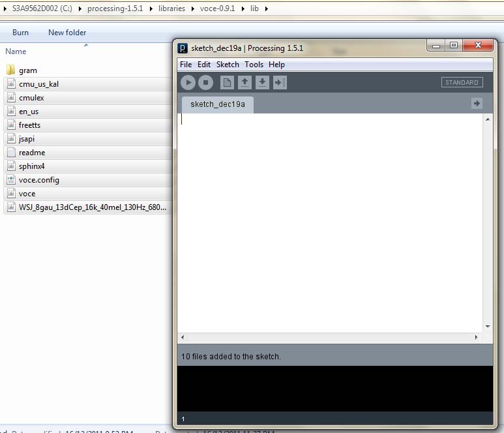Click the editor's vertical scroll down arrow

pyautogui.click(x=488, y=327)
